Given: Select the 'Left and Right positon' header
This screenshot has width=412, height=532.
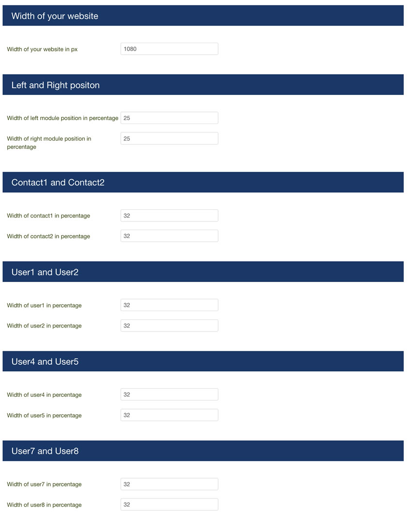Looking at the screenshot, I should [x=203, y=85].
